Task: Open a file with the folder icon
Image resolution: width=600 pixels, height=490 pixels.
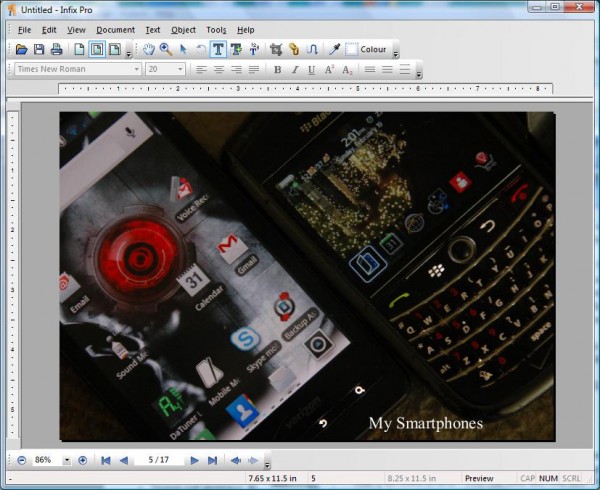Action: (x=21, y=49)
